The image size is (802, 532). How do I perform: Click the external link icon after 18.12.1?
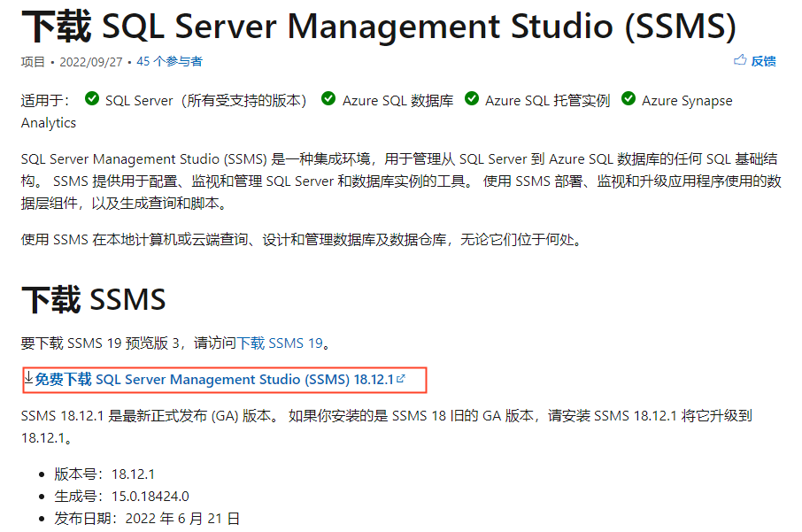point(401,379)
